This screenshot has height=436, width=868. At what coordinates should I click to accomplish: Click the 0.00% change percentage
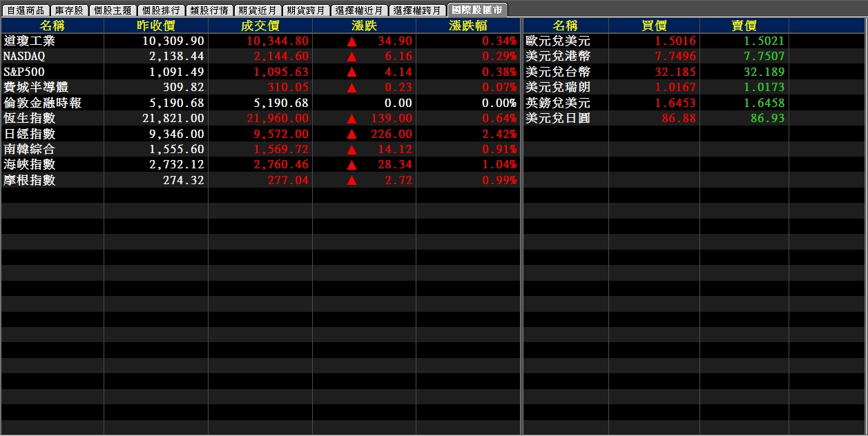(x=500, y=103)
